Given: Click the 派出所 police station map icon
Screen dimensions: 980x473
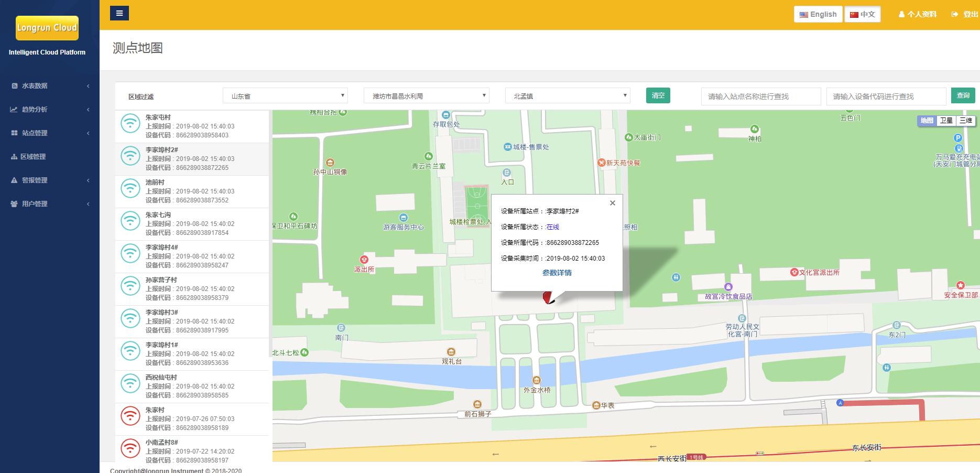Looking at the screenshot, I should pos(364,260).
